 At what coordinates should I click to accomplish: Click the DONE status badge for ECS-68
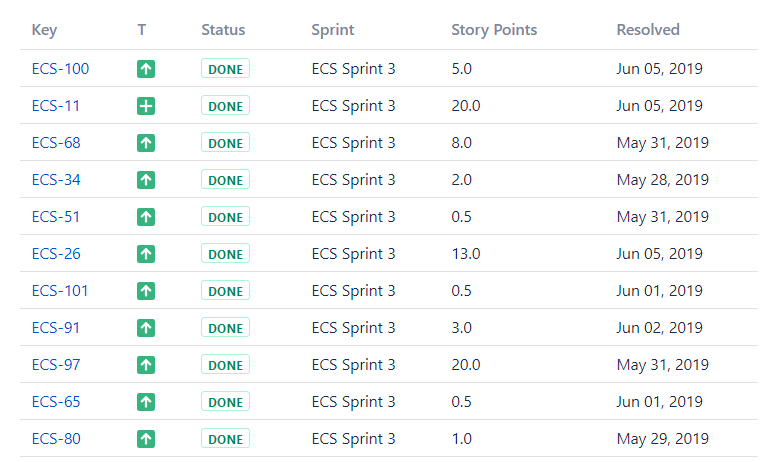tap(225, 143)
